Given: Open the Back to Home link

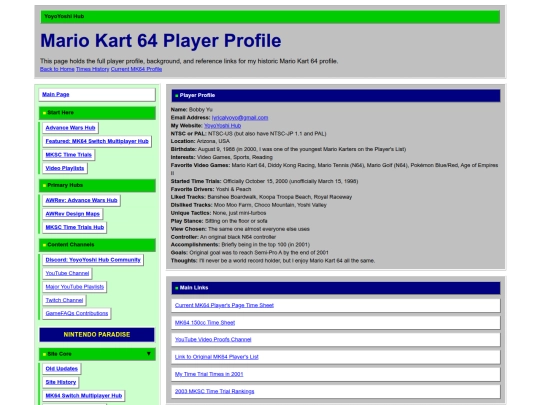Looking at the screenshot, I should pos(57,69).
